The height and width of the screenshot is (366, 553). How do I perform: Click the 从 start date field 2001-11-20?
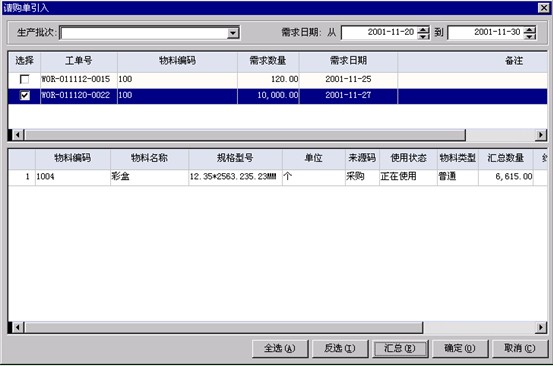point(379,33)
